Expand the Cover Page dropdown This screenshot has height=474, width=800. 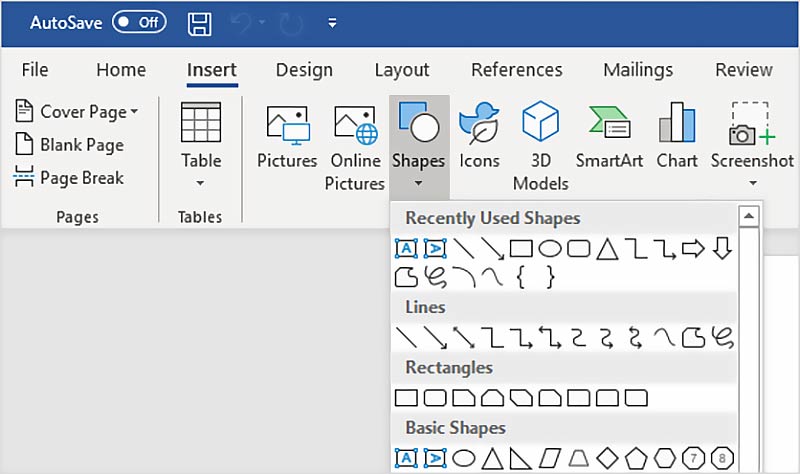[134, 111]
